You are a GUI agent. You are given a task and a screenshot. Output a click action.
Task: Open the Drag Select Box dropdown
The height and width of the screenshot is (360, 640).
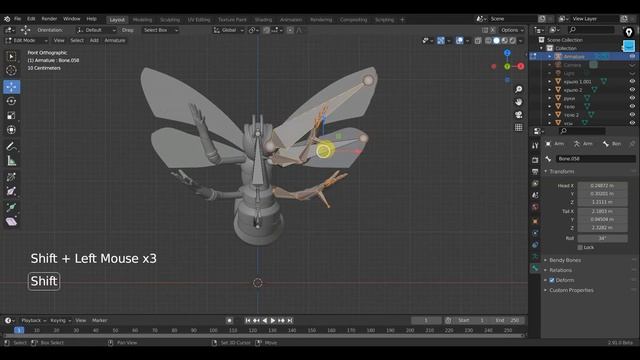[160, 30]
